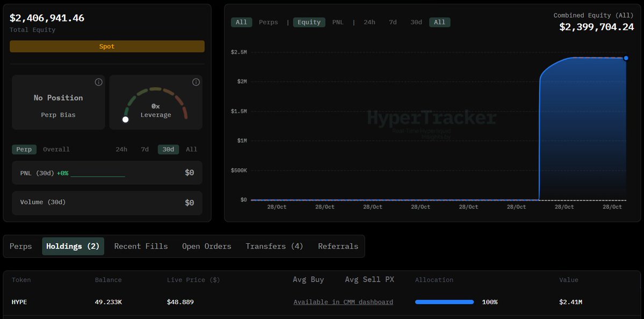
Task: Set the chart time range to All
Action: click(439, 22)
